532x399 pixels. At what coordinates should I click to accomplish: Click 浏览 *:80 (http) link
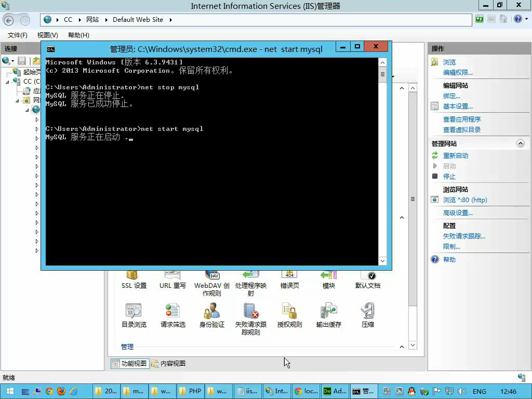[465, 200]
